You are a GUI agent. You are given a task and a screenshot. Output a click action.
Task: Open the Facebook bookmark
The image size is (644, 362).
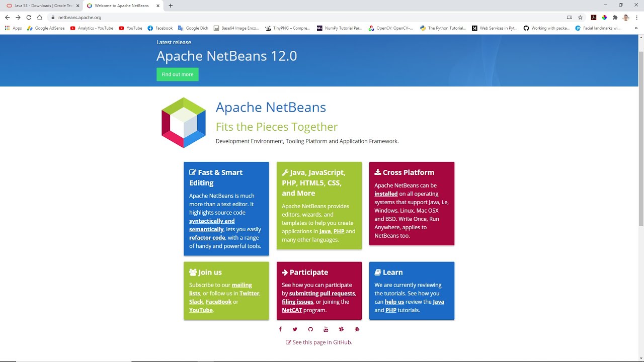[x=160, y=28]
